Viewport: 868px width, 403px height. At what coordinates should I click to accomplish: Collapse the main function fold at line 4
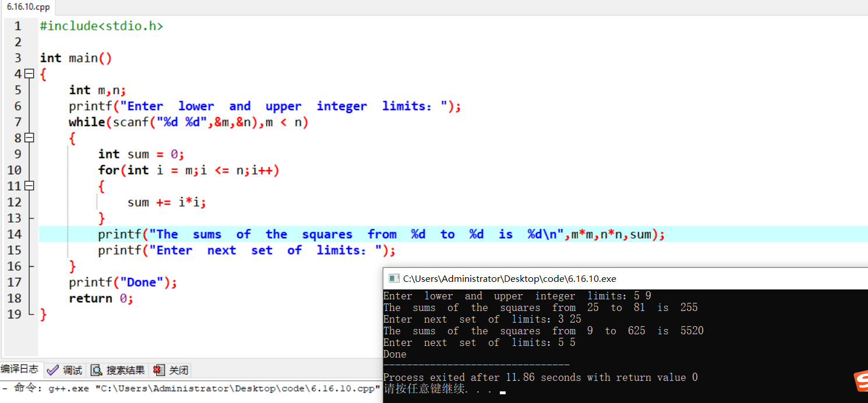pos(29,74)
